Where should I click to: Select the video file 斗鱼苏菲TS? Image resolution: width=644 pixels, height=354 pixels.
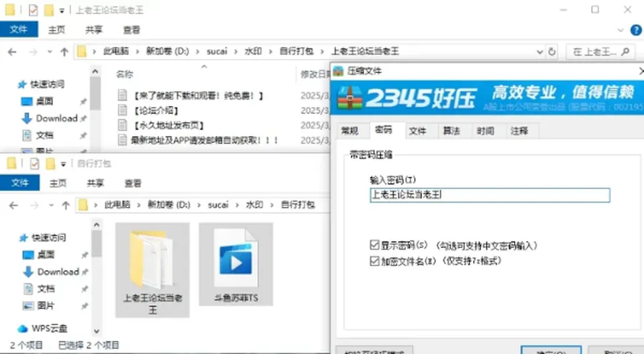pyautogui.click(x=235, y=264)
